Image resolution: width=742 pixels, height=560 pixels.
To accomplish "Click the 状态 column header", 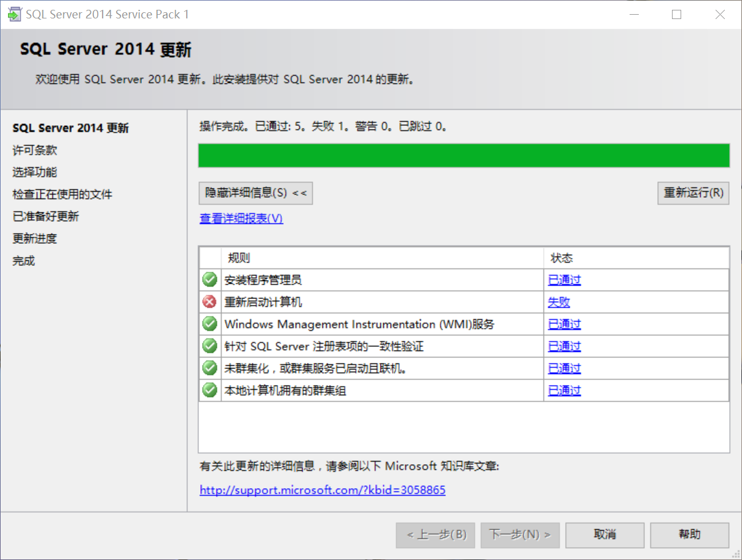I will [x=636, y=258].
